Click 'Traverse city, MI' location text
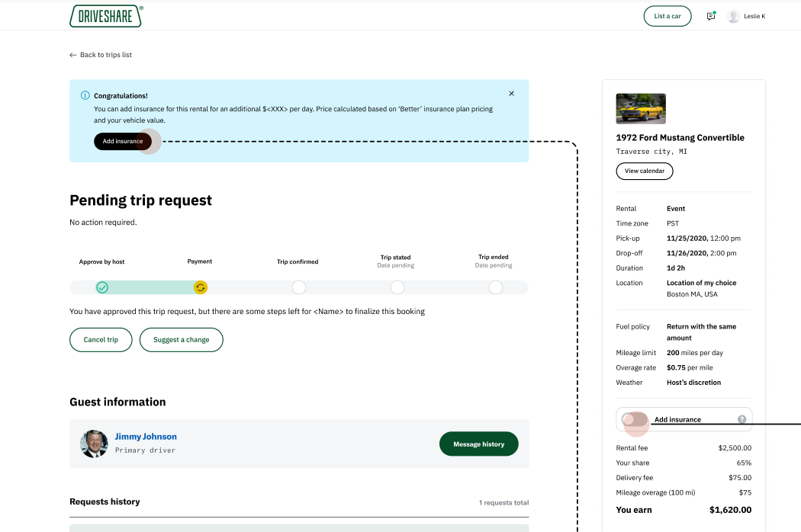Screen dimensions: 801x532 click(651, 152)
